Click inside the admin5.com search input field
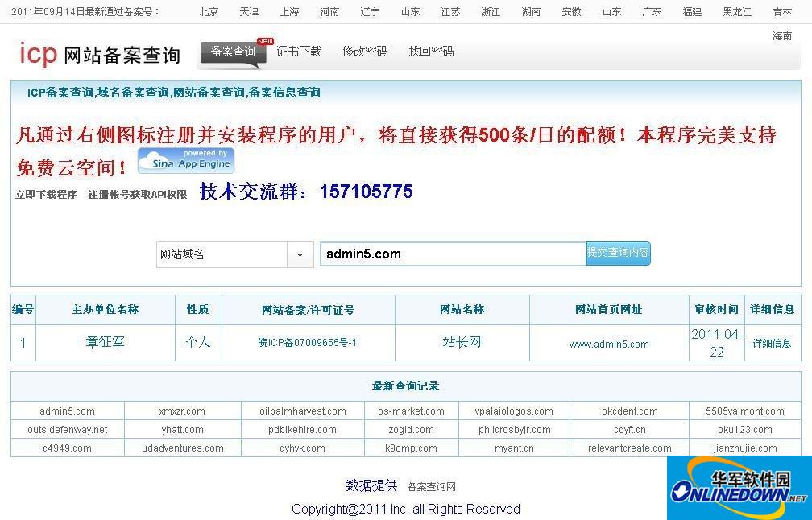 point(451,254)
